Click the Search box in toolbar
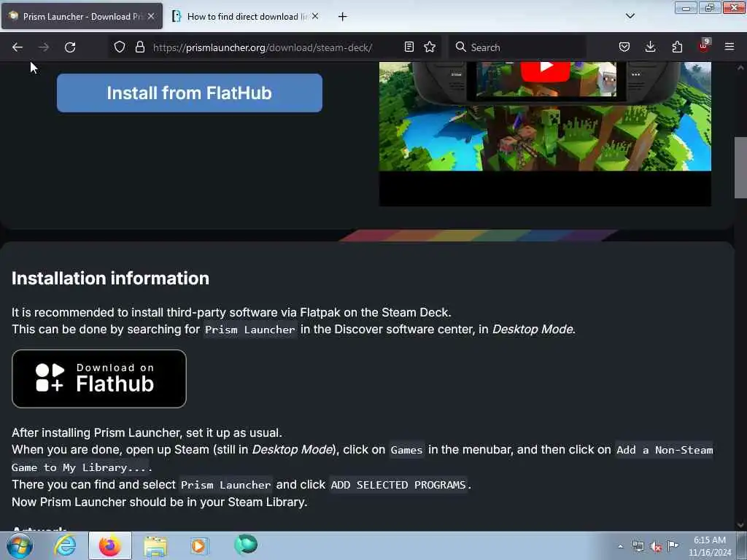 point(518,47)
